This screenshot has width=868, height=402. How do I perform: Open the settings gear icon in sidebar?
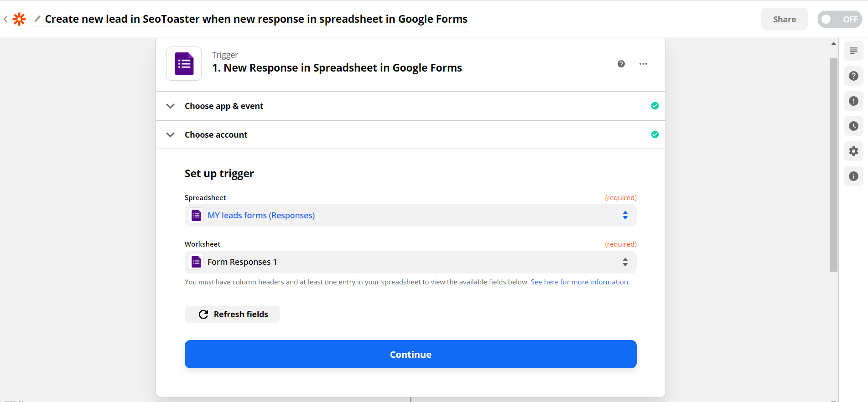pyautogui.click(x=853, y=151)
